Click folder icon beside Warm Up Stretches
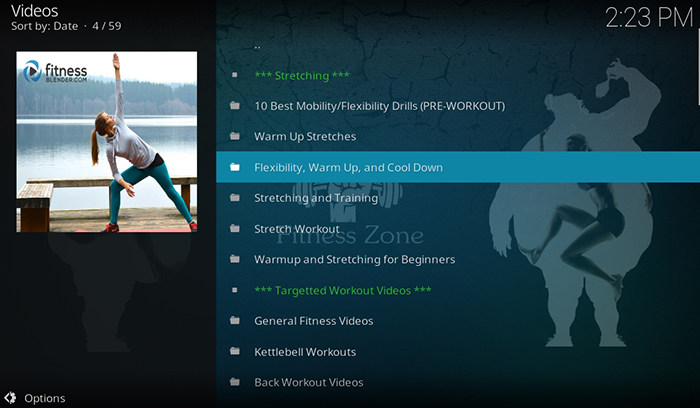 pyautogui.click(x=235, y=136)
